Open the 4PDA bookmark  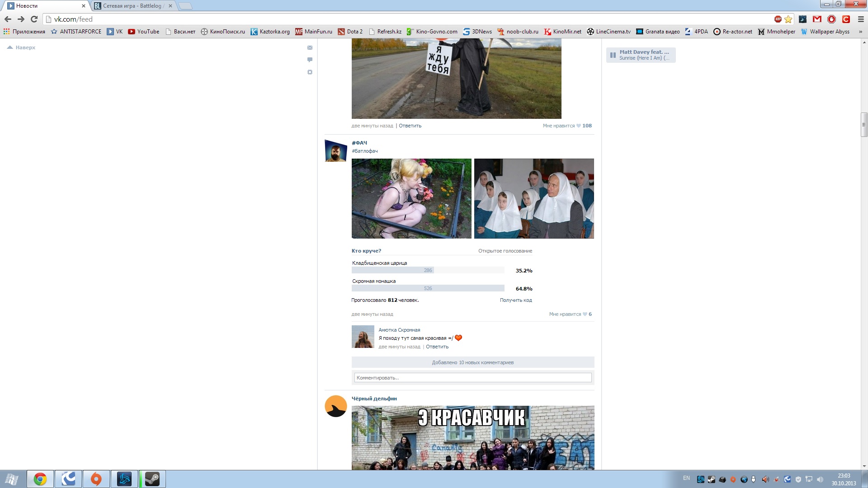[x=696, y=32]
